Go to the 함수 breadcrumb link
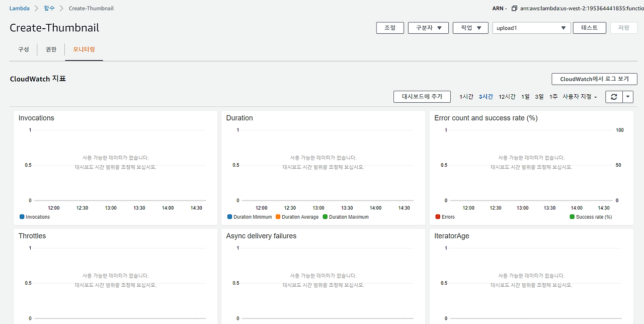 49,9
